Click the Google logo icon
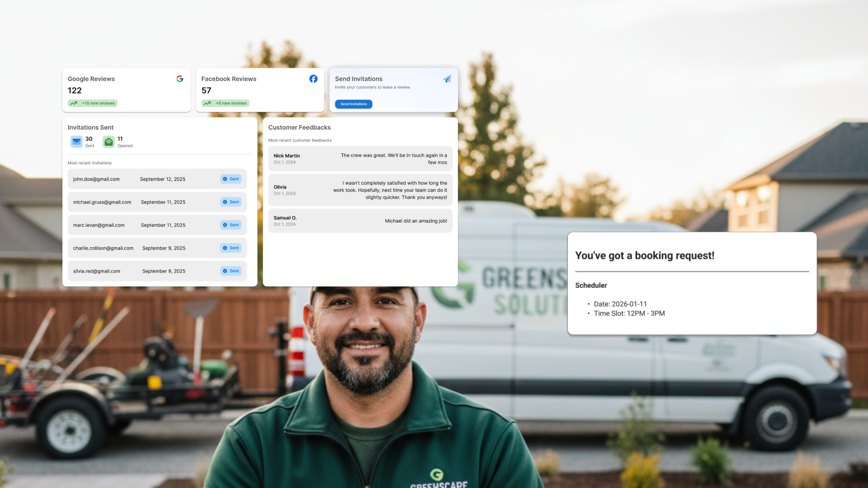The width and height of the screenshot is (868, 488). pos(180,79)
